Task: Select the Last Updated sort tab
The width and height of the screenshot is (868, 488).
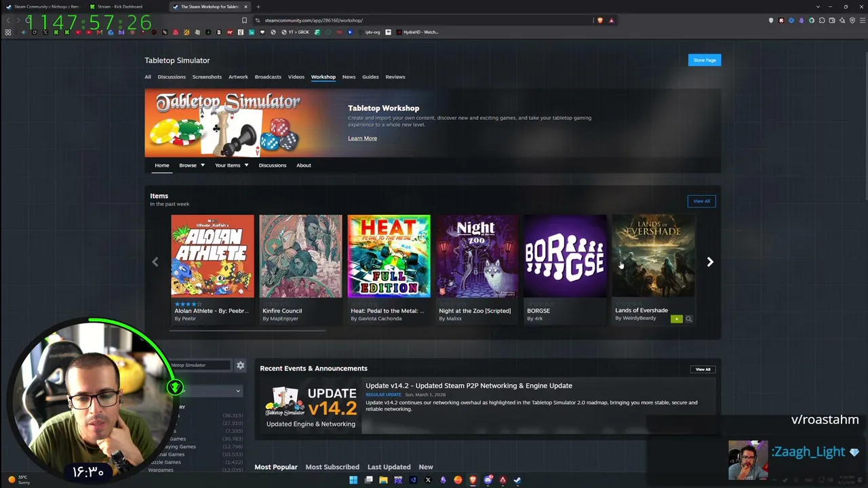Action: (x=389, y=467)
